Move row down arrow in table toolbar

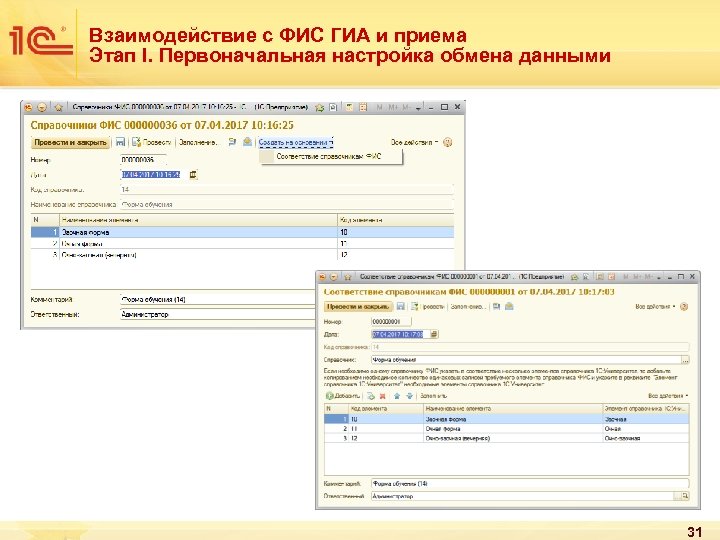[410, 396]
